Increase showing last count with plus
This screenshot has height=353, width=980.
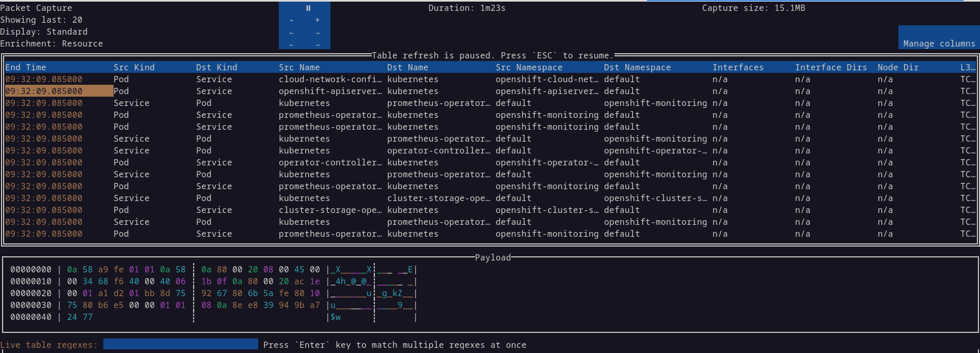pos(317,20)
